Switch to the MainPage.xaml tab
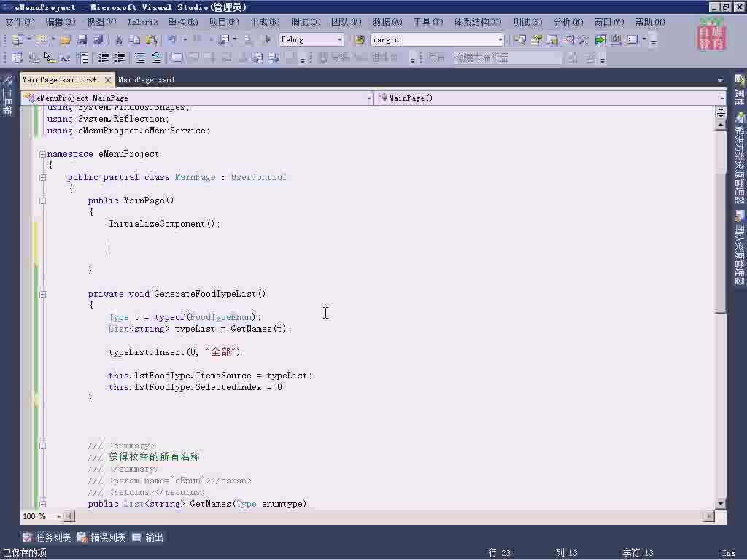 pos(146,80)
